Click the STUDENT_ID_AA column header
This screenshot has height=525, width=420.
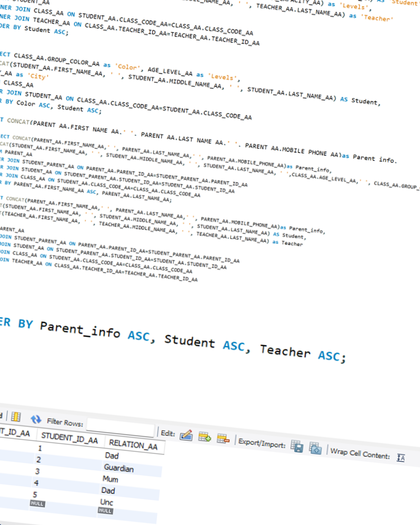[x=69, y=438]
